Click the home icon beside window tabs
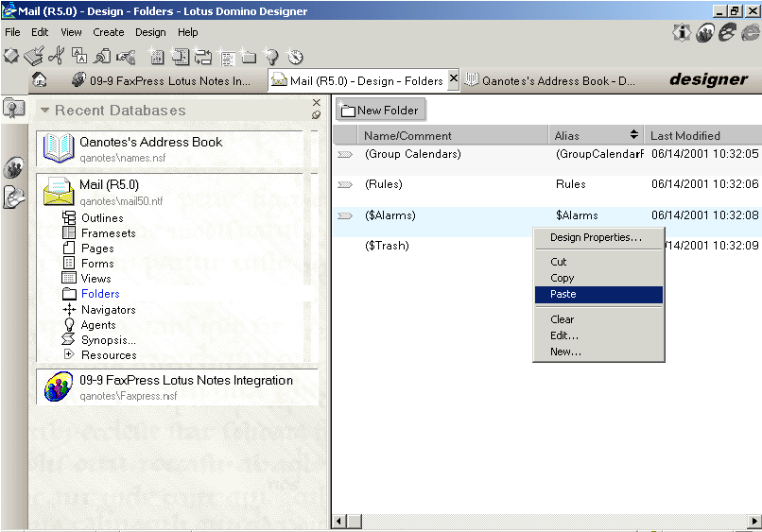This screenshot has height=532, width=762. [x=40, y=80]
